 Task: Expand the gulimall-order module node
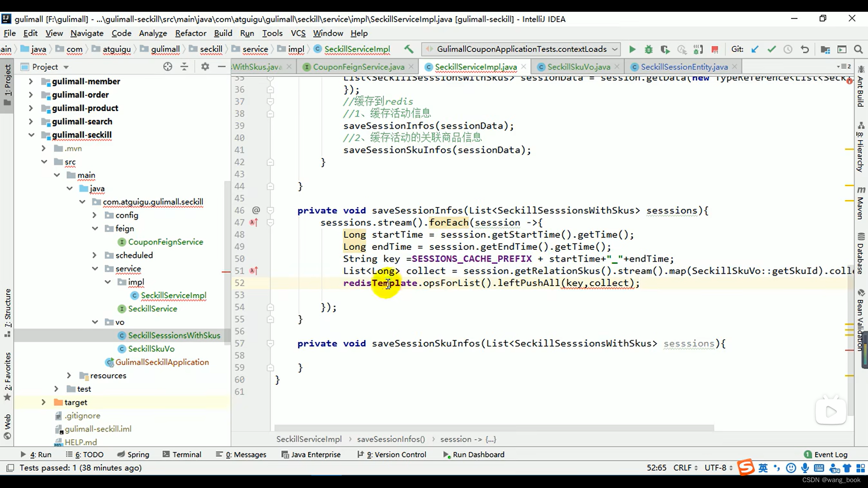(x=31, y=94)
